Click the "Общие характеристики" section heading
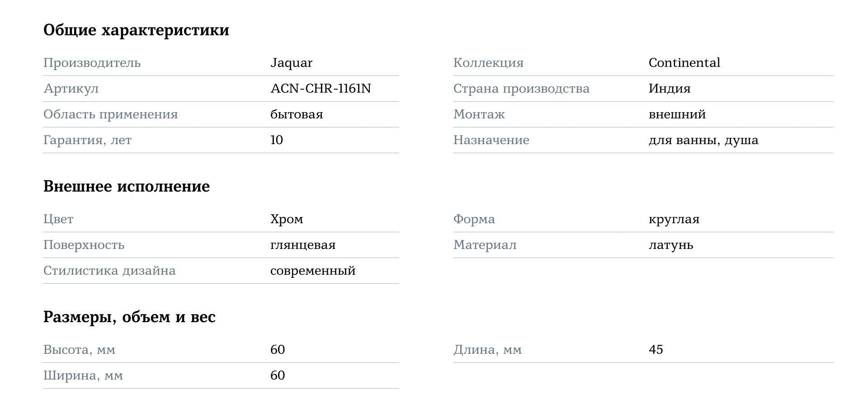 tap(136, 30)
